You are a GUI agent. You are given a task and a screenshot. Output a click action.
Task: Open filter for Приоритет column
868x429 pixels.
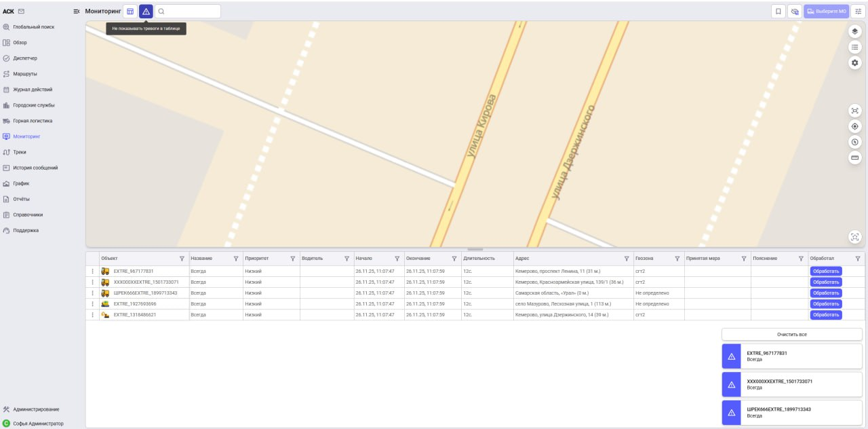293,259
